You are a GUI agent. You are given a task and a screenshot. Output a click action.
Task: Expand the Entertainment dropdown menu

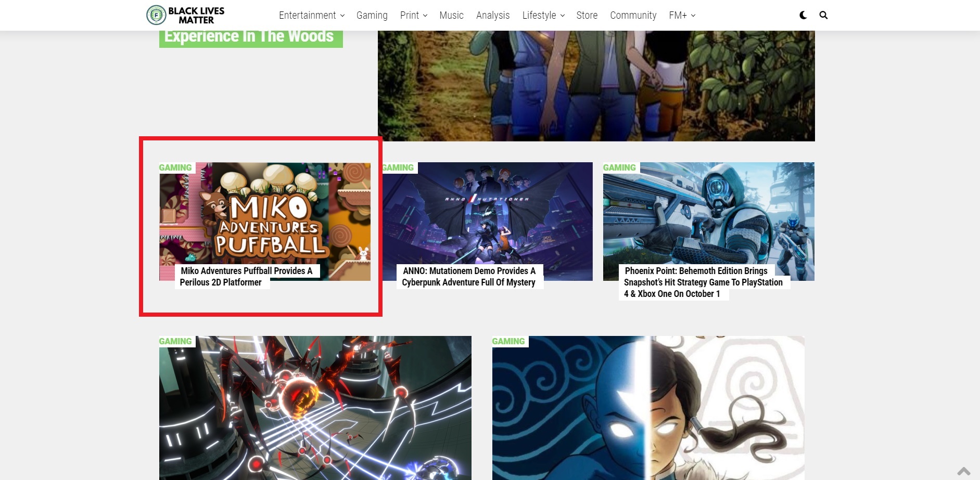click(x=312, y=15)
